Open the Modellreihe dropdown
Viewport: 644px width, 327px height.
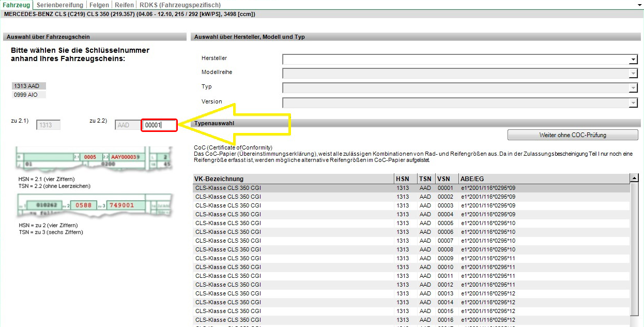tap(634, 73)
